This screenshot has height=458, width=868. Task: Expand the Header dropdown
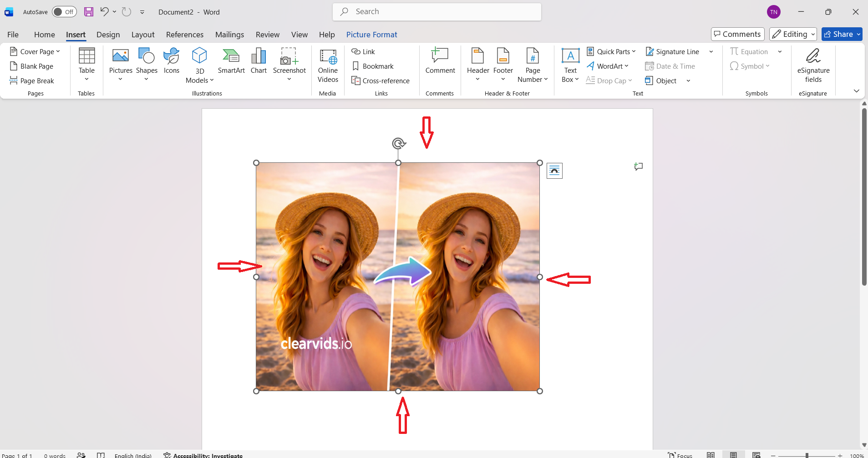click(x=477, y=79)
